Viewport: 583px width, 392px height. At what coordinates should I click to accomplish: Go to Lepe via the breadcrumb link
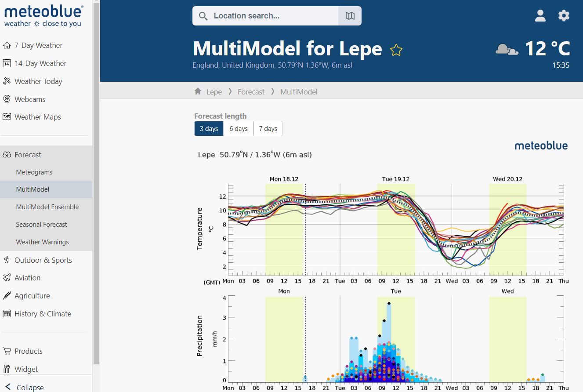[214, 91]
